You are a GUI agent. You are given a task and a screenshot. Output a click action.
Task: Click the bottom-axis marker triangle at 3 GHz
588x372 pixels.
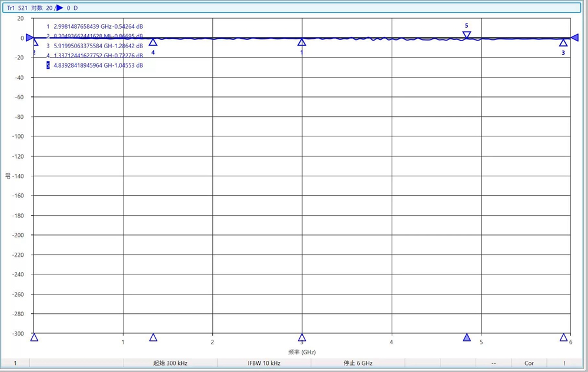point(302,337)
